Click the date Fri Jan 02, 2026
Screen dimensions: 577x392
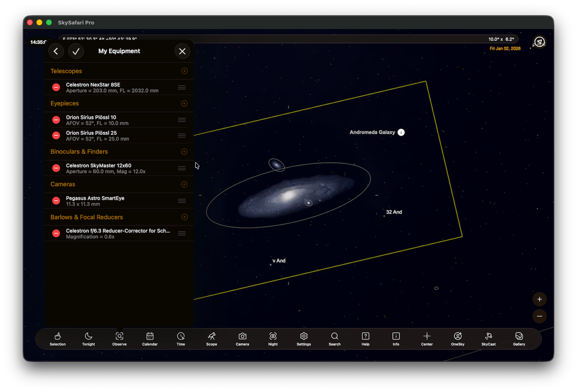[505, 48]
